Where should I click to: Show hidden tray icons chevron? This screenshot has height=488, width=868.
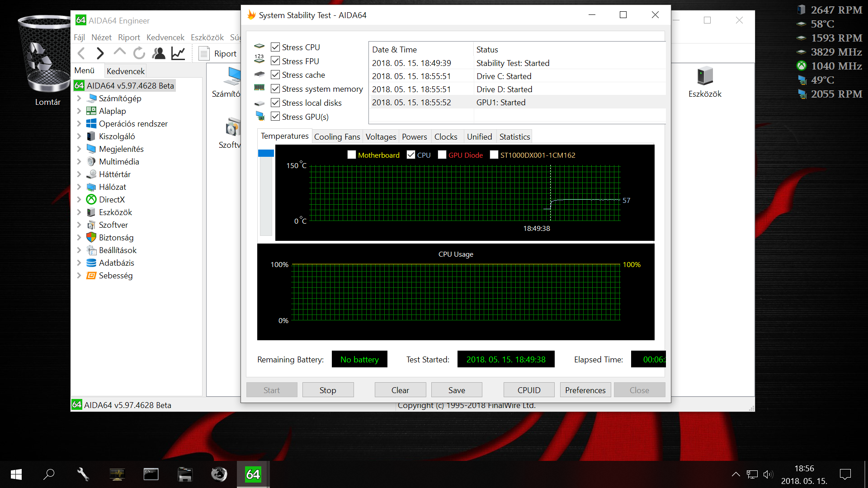coord(736,474)
